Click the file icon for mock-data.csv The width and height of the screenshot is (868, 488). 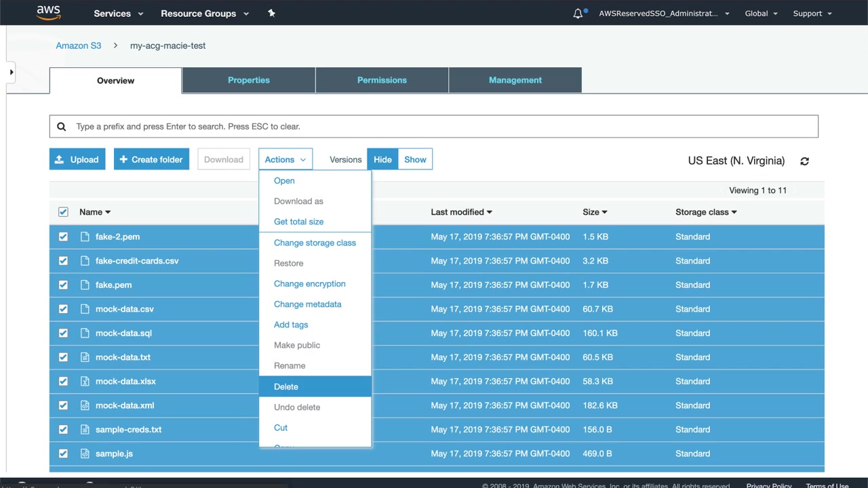point(85,309)
